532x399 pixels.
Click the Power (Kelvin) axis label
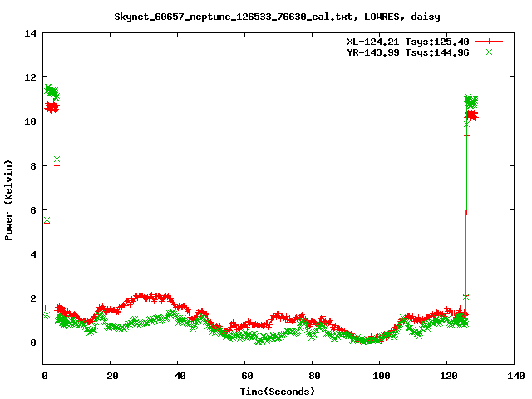pos(8,200)
